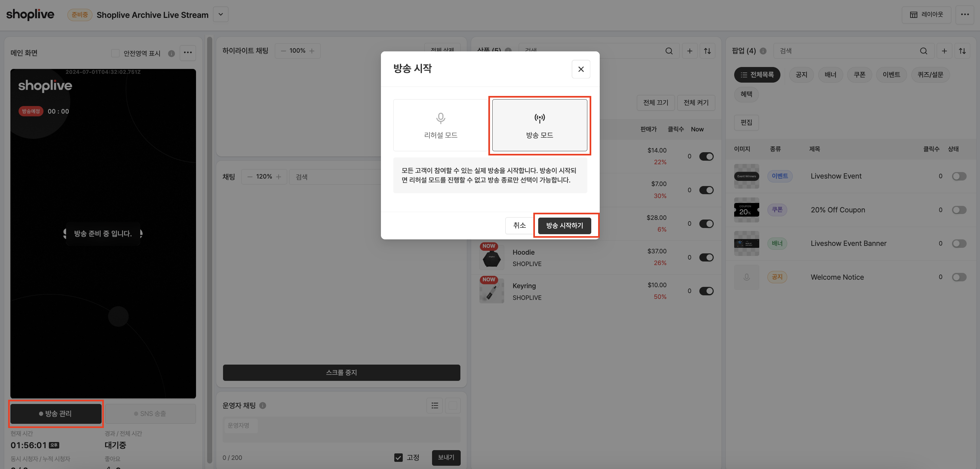
Task: Toggle 고정 checkbox
Action: pos(398,458)
